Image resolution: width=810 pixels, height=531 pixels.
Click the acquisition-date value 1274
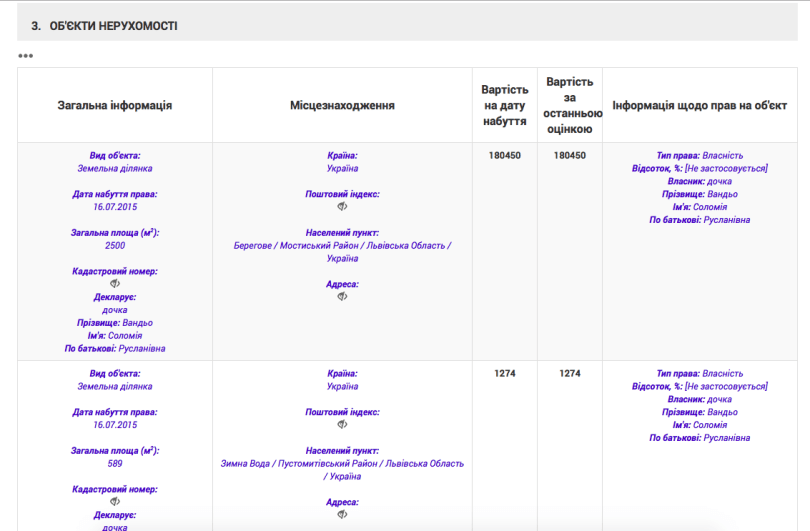pos(505,373)
